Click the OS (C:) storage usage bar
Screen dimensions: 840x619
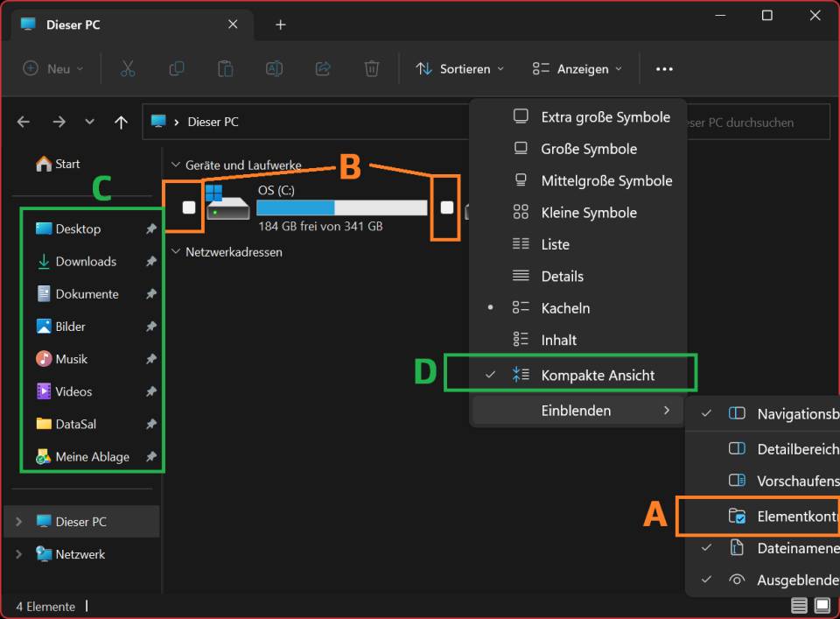coord(341,208)
